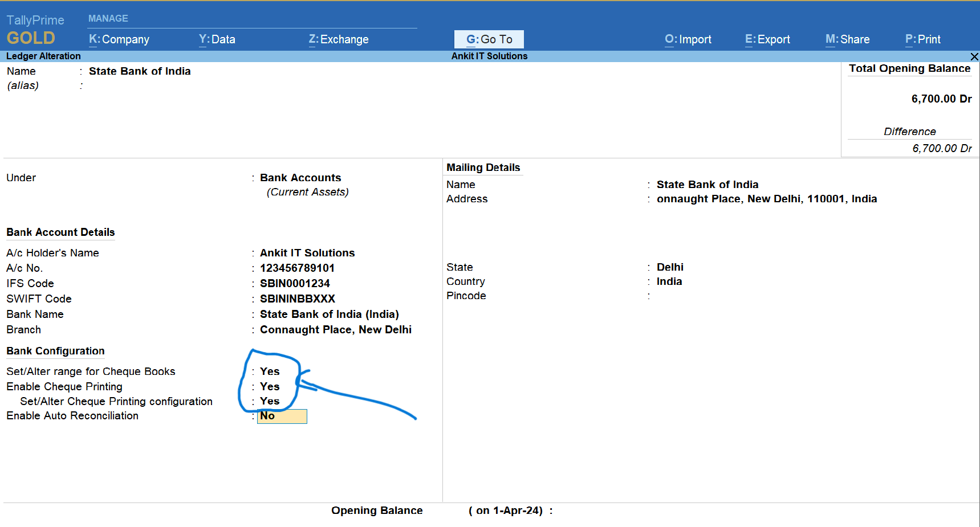
Task: Edit Branch Connaught Place, New Delhi
Action: tap(336, 330)
